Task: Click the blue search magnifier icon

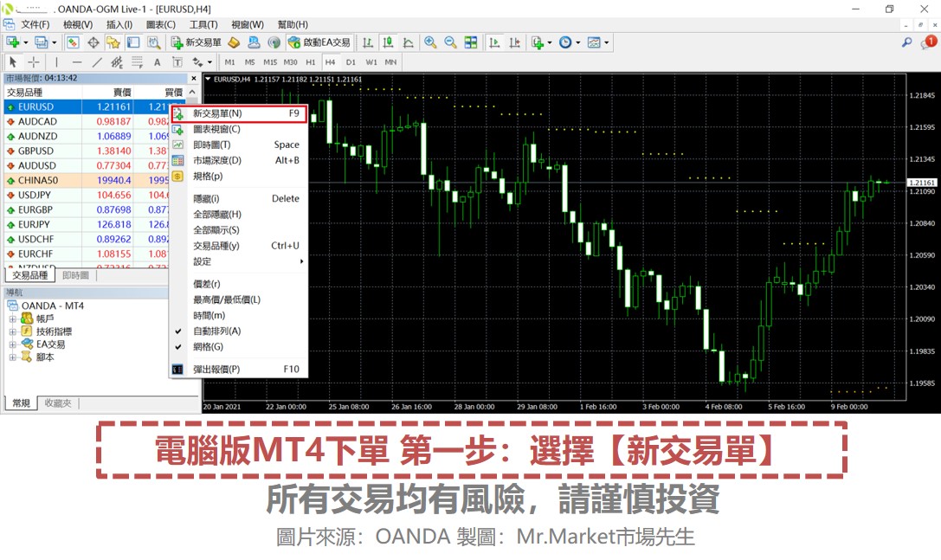Action: point(906,42)
